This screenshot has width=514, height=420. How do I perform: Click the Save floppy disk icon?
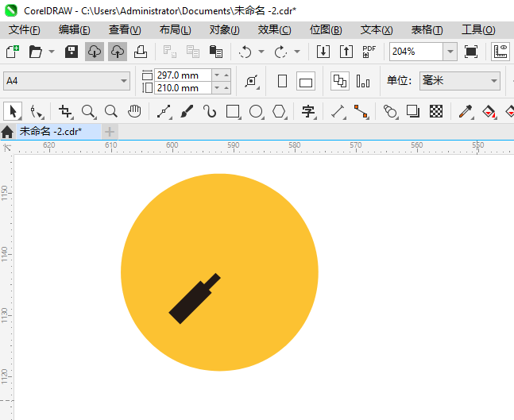click(71, 52)
